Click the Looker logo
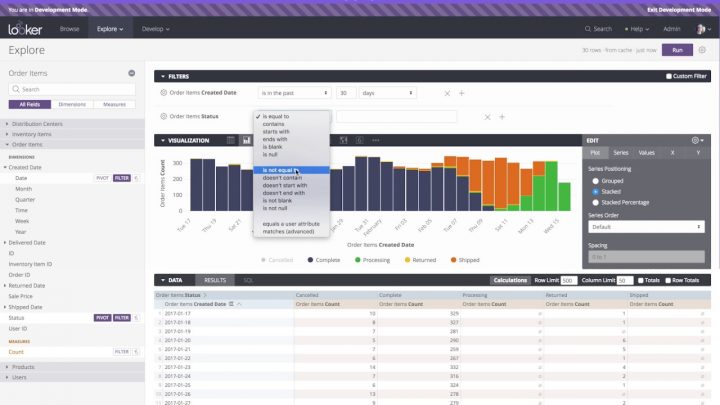 (x=25, y=29)
